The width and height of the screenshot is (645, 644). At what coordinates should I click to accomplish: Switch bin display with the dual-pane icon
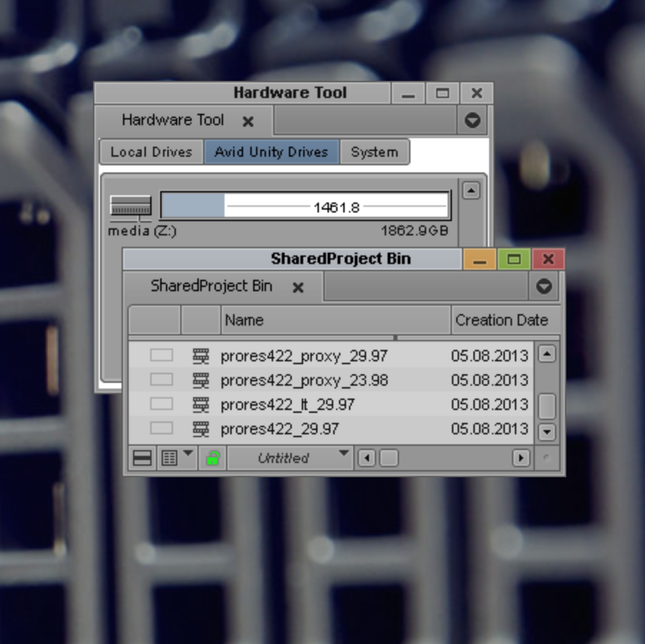141,457
